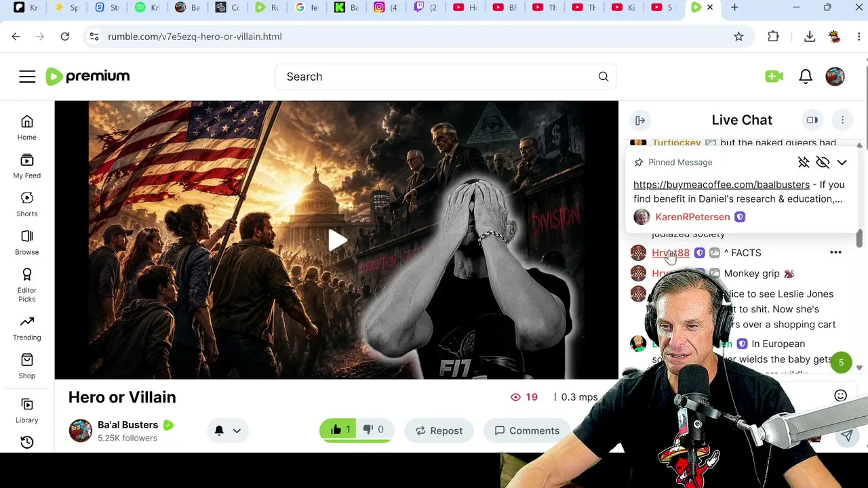Open the notification options dropdown arrow

(x=237, y=430)
